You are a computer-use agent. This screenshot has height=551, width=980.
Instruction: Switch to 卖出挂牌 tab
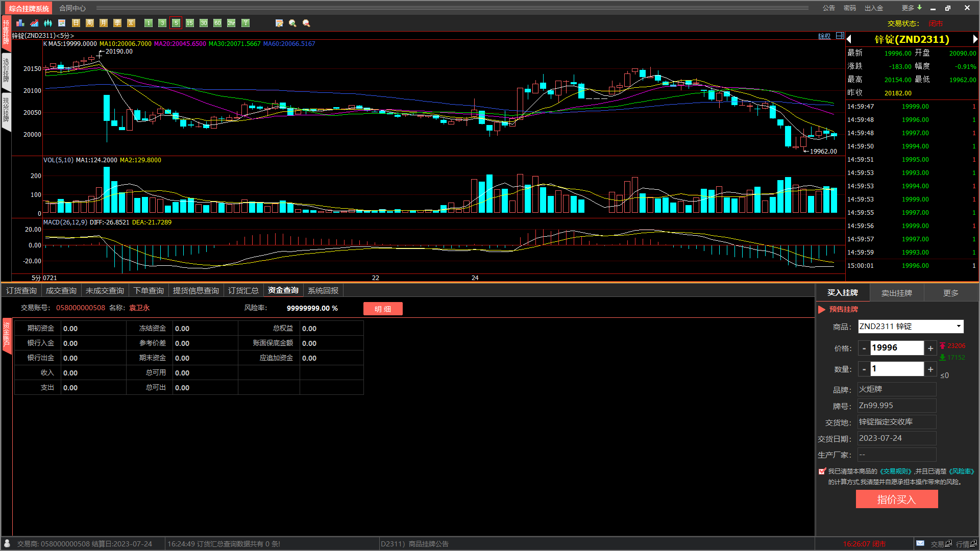click(897, 293)
